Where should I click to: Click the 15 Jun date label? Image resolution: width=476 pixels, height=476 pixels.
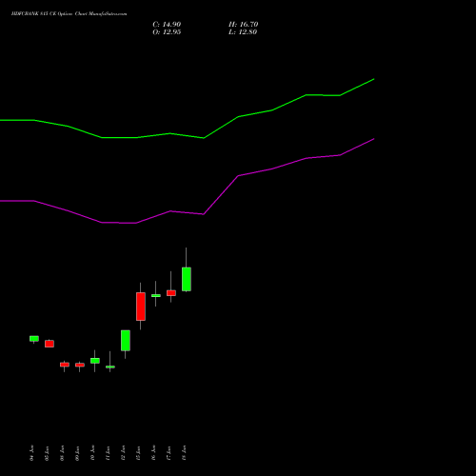pyautogui.click(x=138, y=453)
